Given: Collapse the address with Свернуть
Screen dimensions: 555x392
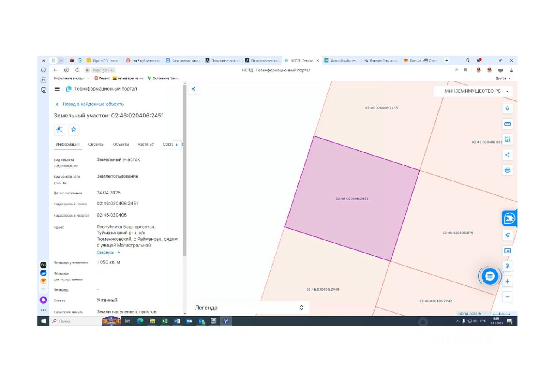Looking at the screenshot, I should [108, 252].
